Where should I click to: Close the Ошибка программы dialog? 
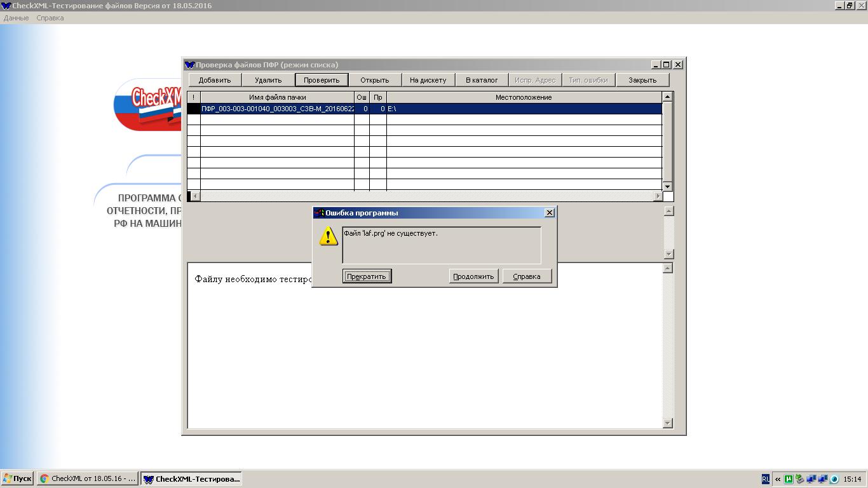(550, 213)
